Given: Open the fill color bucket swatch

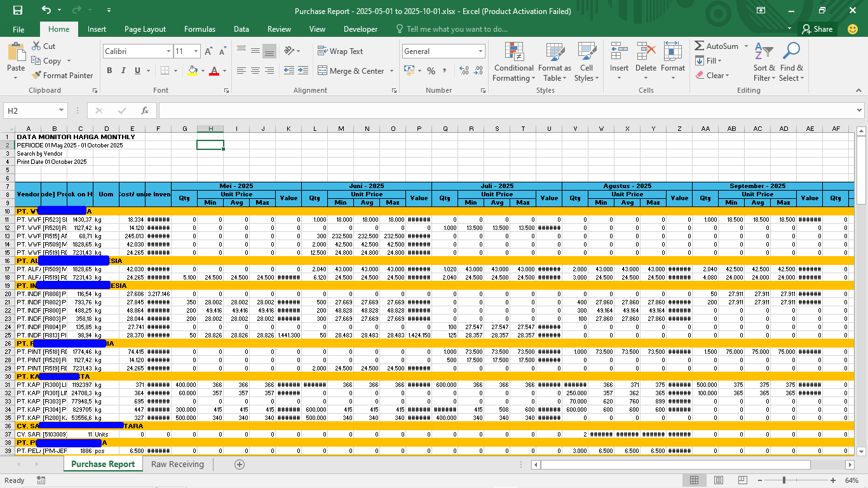Looking at the screenshot, I should tap(193, 71).
